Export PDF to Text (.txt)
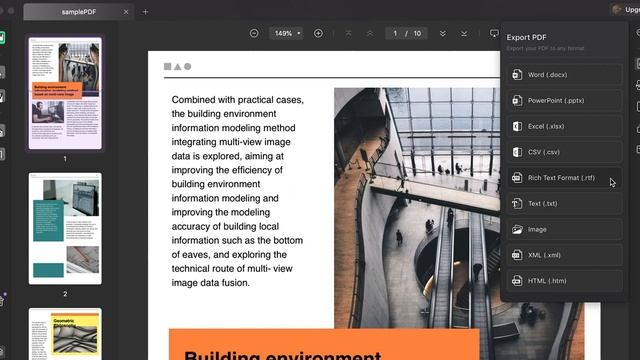This screenshot has height=360, width=640. pyautogui.click(x=564, y=203)
